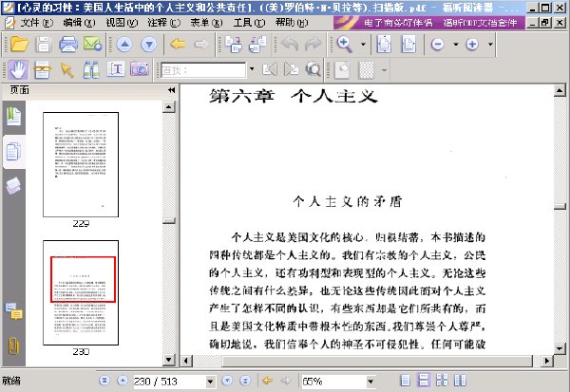Image resolution: width=570 pixels, height=392 pixels.
Task: Click status bar Next page round icon
Action: 227,381
